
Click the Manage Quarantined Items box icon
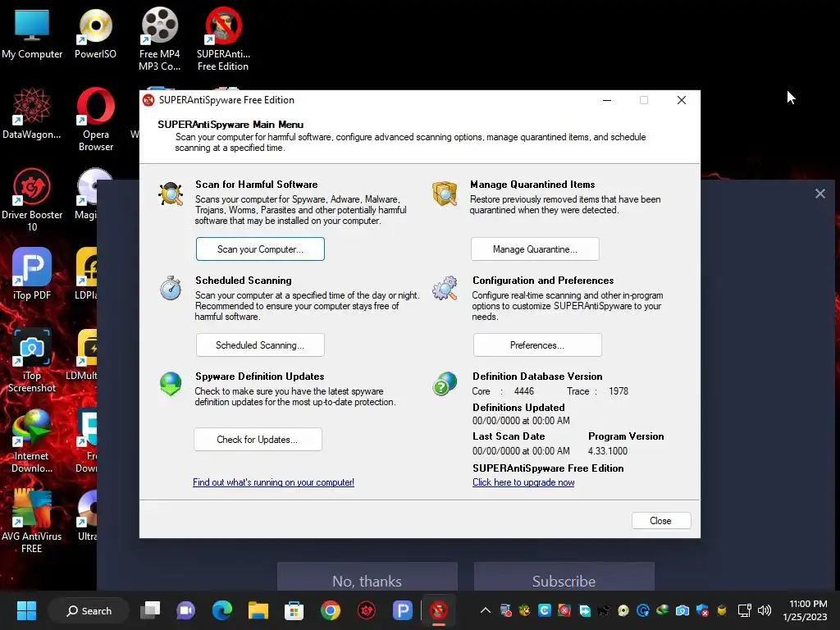(x=445, y=194)
